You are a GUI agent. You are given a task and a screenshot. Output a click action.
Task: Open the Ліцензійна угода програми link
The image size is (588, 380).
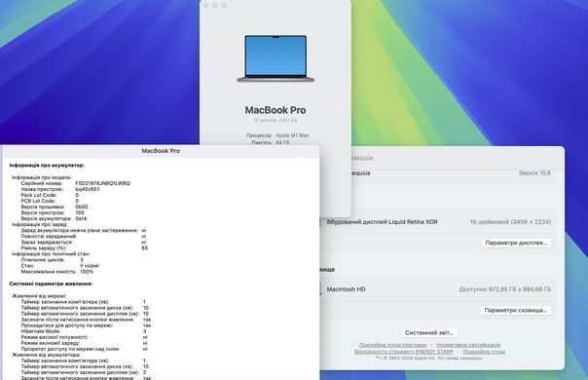[392, 345]
